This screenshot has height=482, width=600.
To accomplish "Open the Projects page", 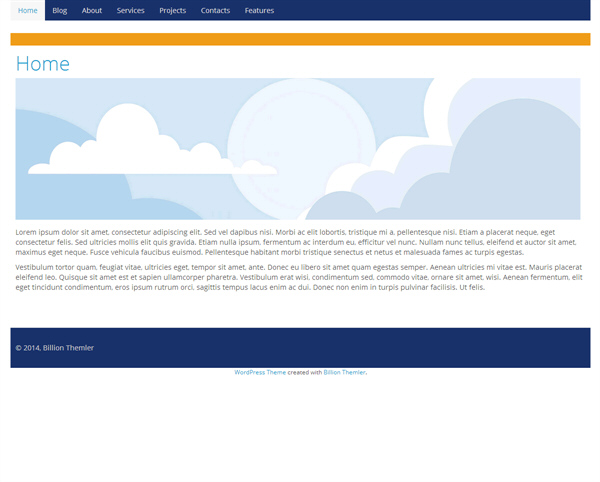I will [x=173, y=10].
